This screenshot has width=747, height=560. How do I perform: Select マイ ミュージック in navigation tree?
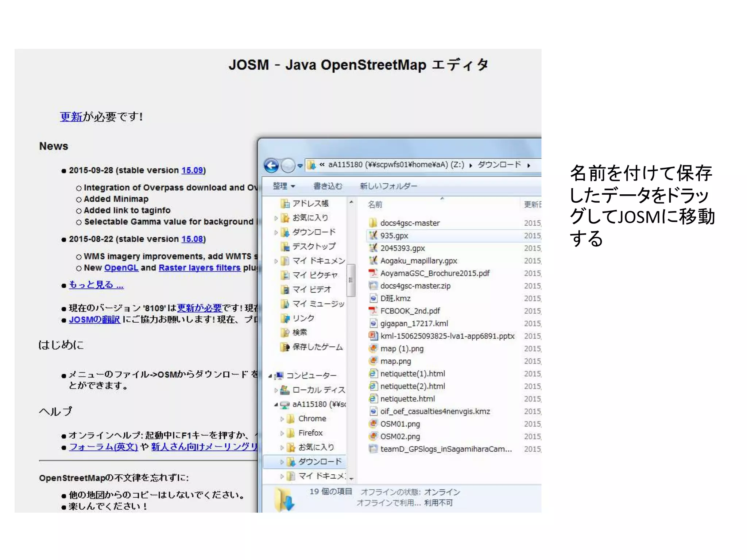(x=318, y=304)
